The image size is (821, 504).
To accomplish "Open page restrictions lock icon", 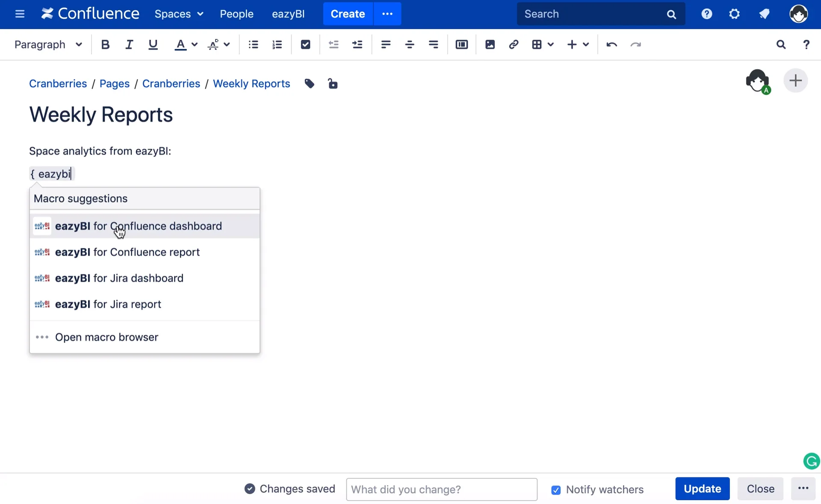I will coord(333,84).
